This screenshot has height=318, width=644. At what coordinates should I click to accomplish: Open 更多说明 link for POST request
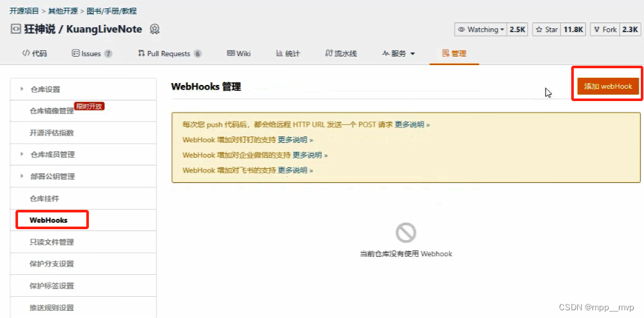pos(412,124)
